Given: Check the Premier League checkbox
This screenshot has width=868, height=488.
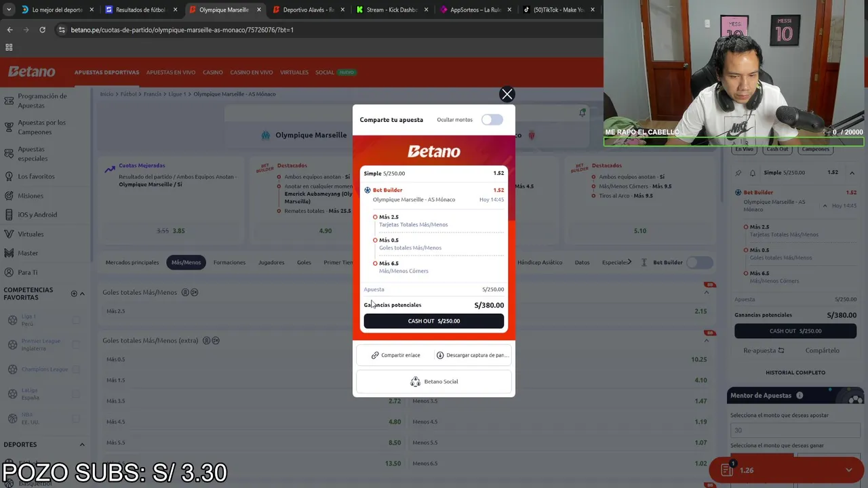Looking at the screenshot, I should tap(76, 344).
